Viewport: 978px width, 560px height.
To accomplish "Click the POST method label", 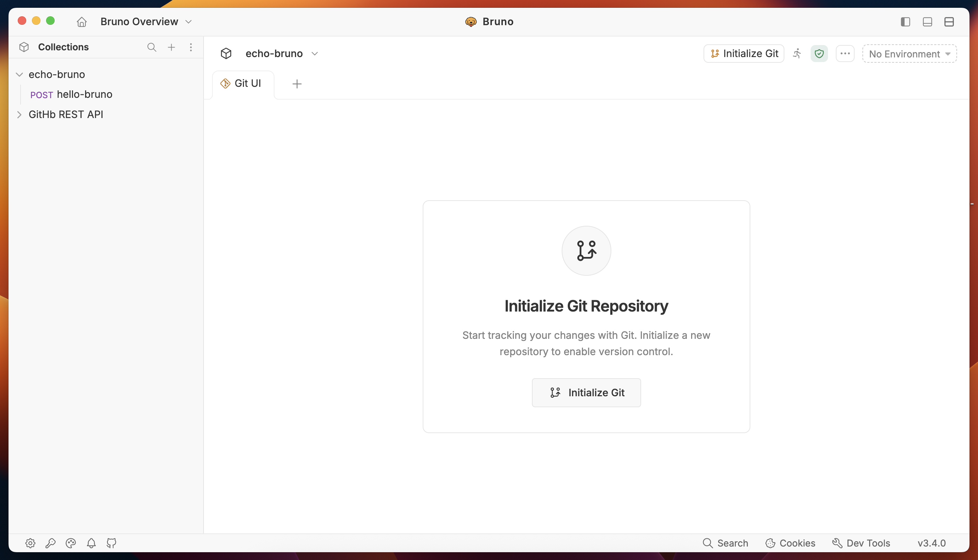I will tap(41, 95).
